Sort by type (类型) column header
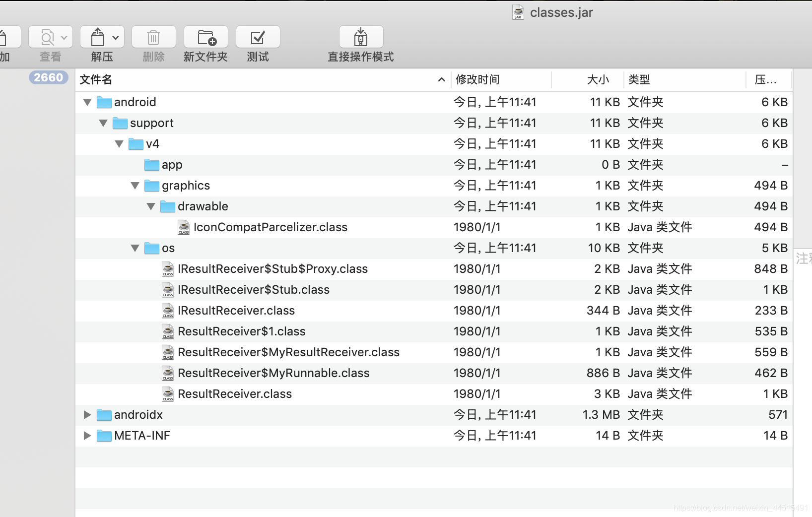This screenshot has height=517, width=812. 685,80
